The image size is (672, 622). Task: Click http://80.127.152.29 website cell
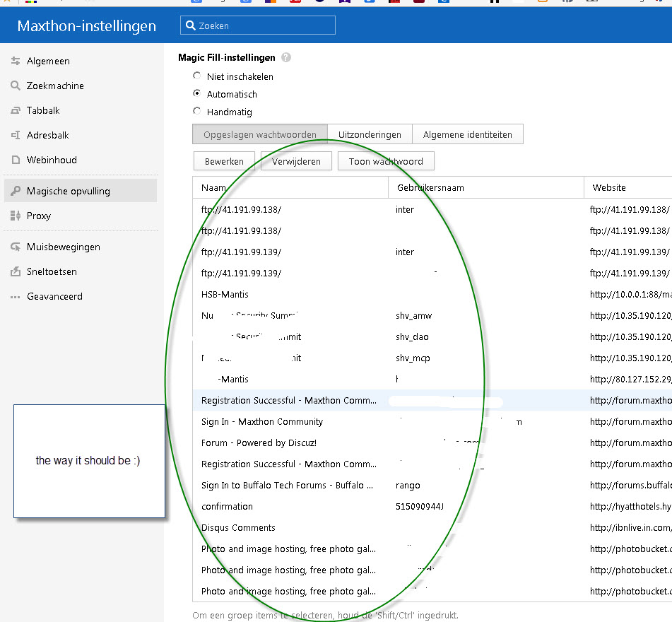point(630,380)
